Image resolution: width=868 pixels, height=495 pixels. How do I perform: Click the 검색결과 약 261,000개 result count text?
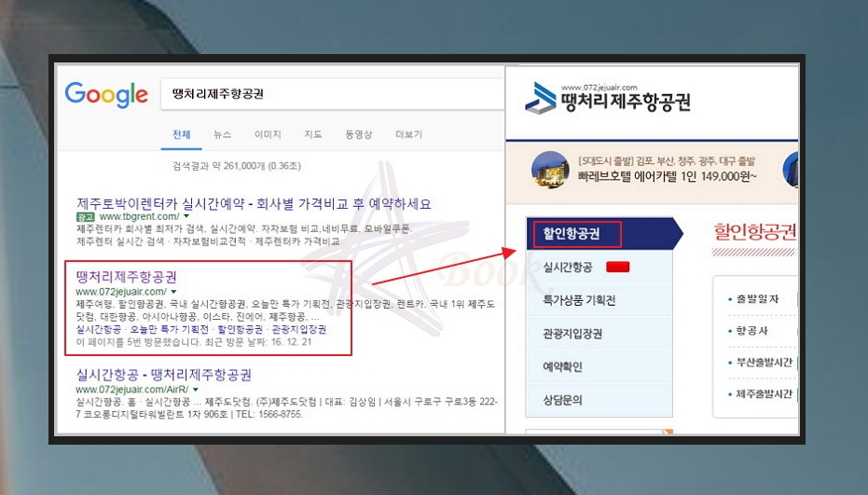tap(237, 166)
